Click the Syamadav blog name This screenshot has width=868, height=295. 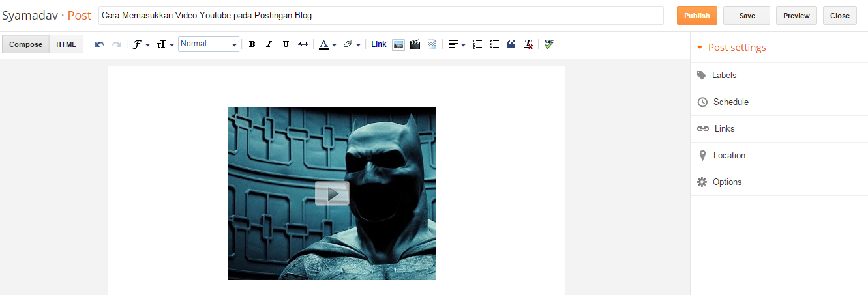[x=29, y=16]
